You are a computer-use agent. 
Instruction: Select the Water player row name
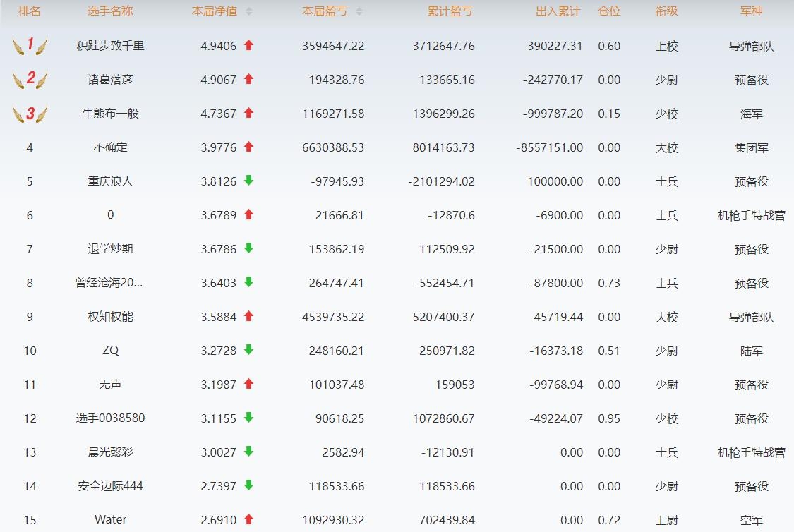(x=110, y=520)
